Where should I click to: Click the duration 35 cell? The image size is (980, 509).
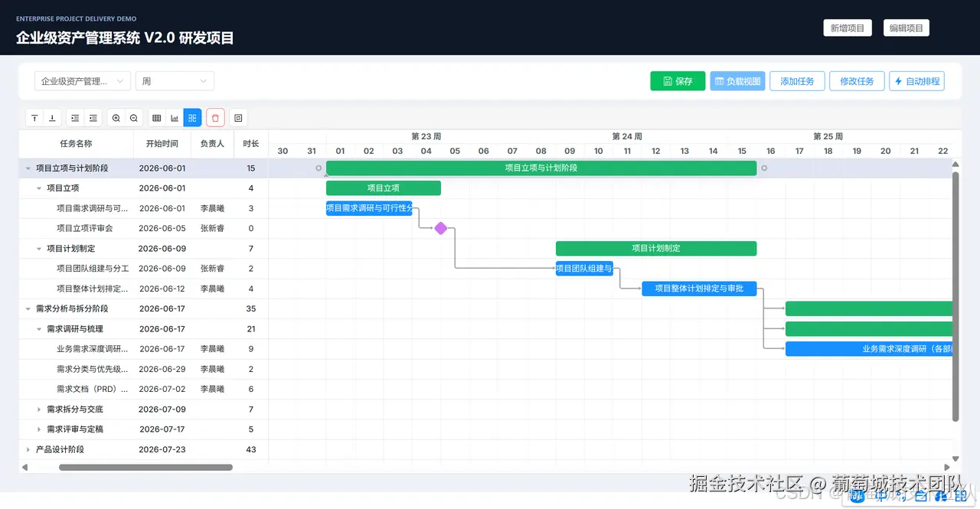pos(251,309)
